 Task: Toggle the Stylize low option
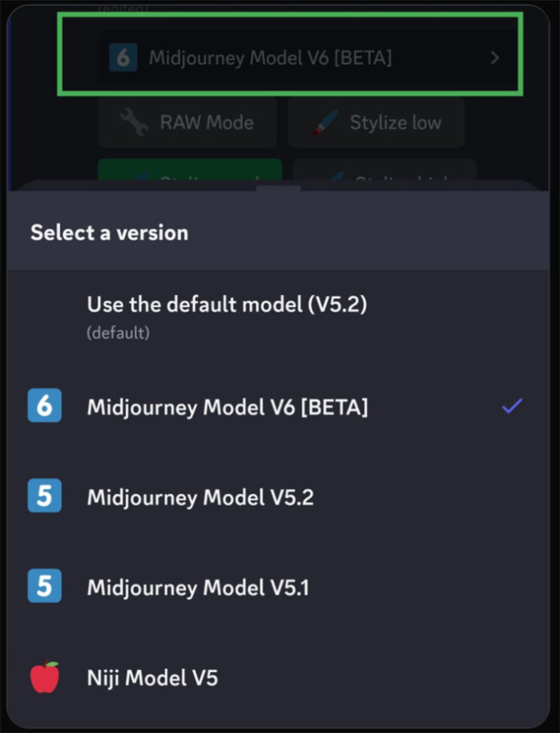[376, 122]
